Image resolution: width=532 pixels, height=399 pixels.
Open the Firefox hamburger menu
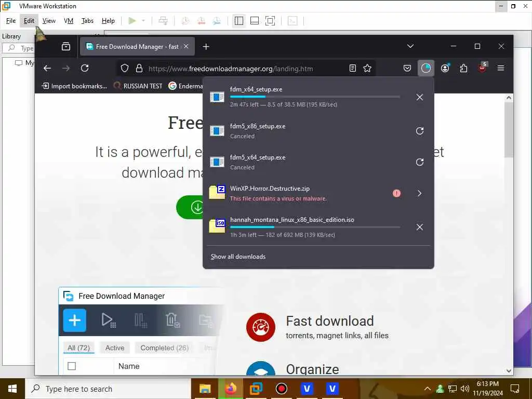500,68
